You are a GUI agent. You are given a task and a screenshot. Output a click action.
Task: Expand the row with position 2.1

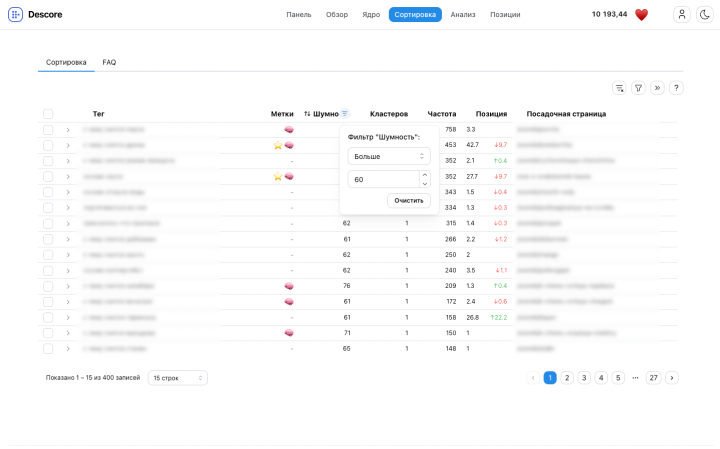(68, 161)
